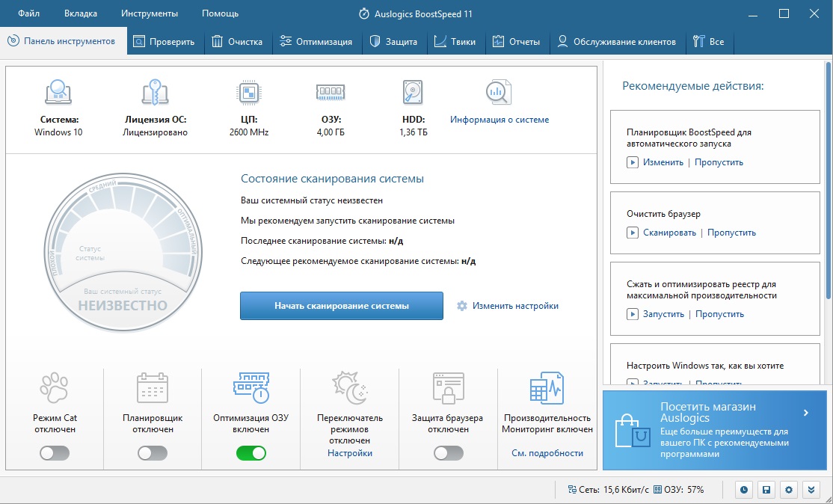Click the clock icon in status bar
This screenshot has width=833, height=504.
(744, 490)
